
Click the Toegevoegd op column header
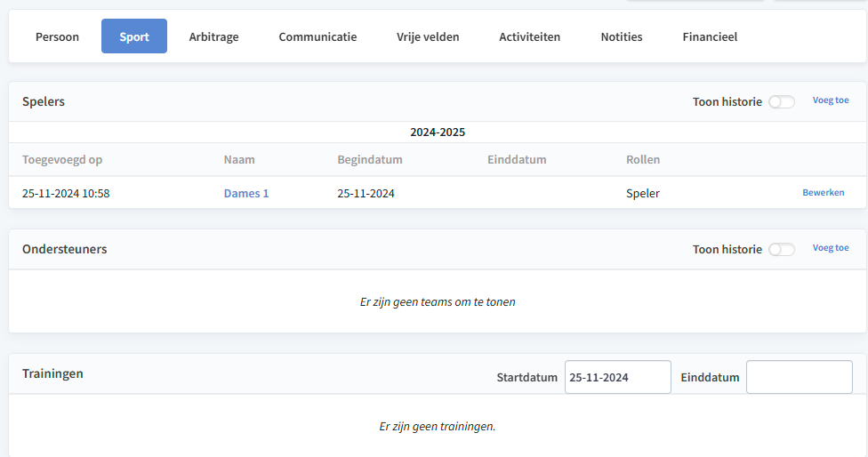point(62,159)
